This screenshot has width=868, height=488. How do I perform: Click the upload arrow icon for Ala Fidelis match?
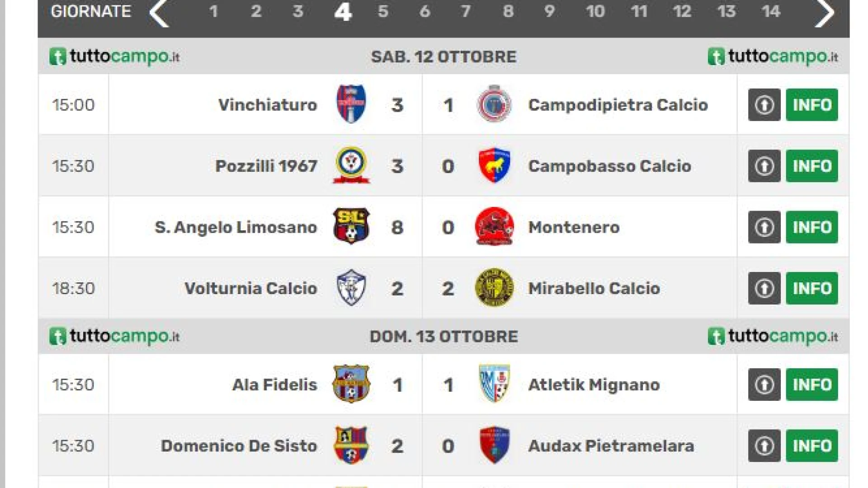[x=764, y=385]
